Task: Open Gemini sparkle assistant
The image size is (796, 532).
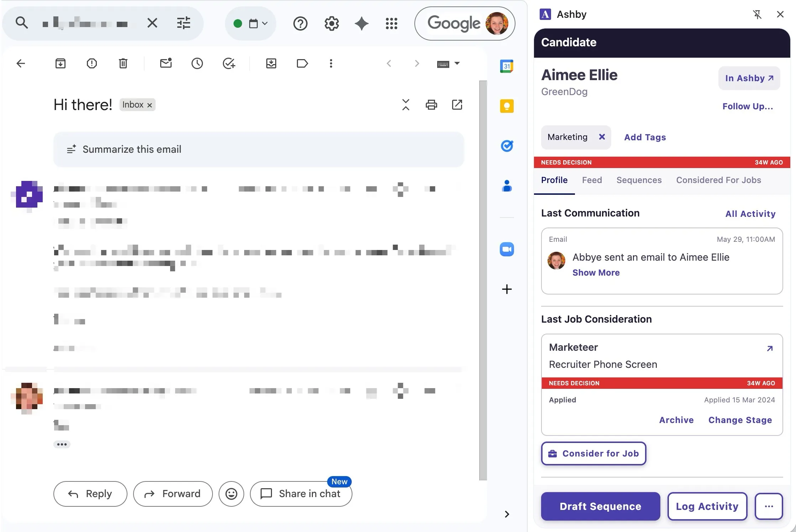Action: (x=362, y=24)
